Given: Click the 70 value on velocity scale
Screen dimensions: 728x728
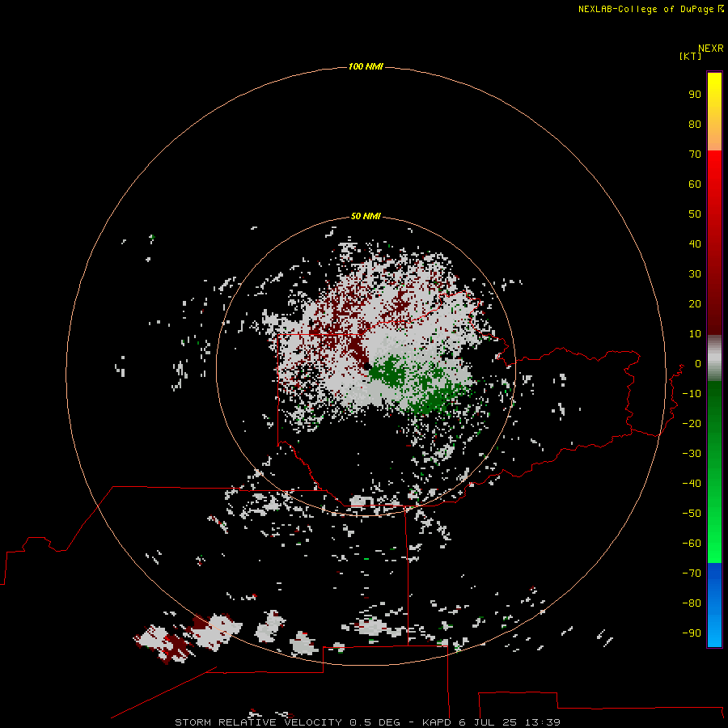Looking at the screenshot, I should [x=695, y=154].
